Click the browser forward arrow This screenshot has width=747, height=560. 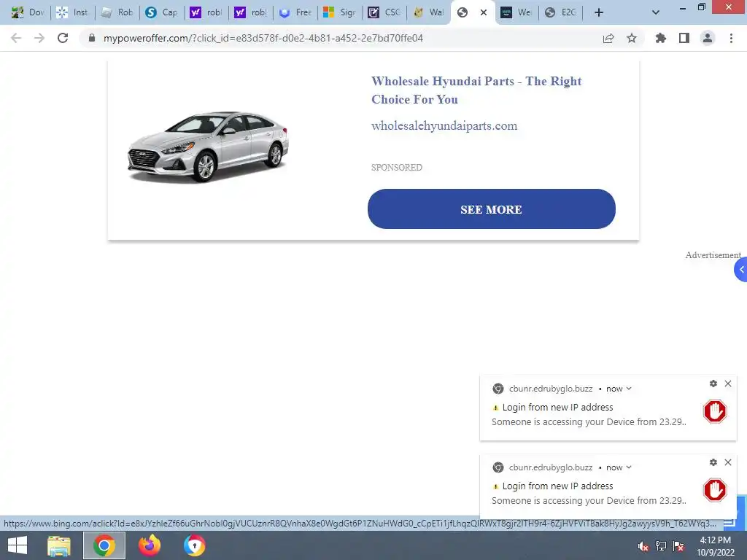point(39,38)
